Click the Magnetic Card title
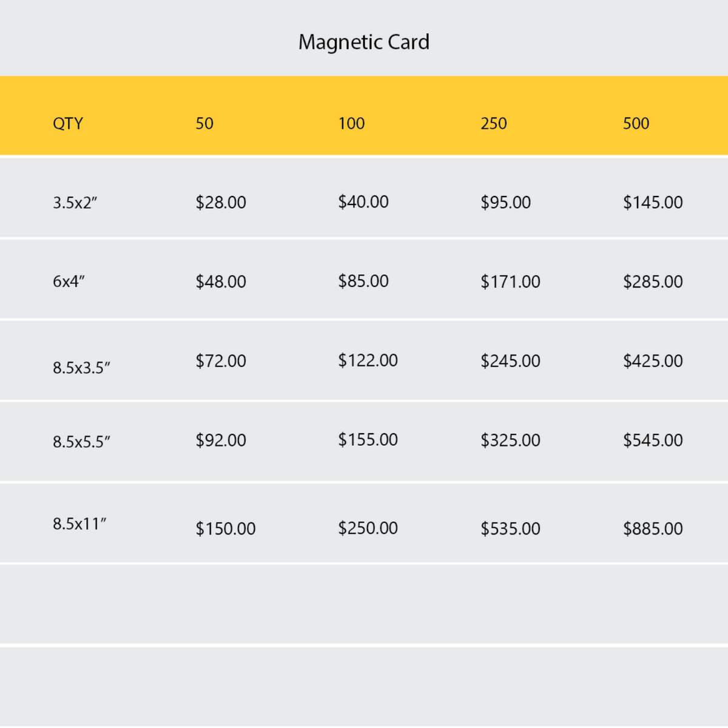The image size is (728, 728). tap(364, 42)
